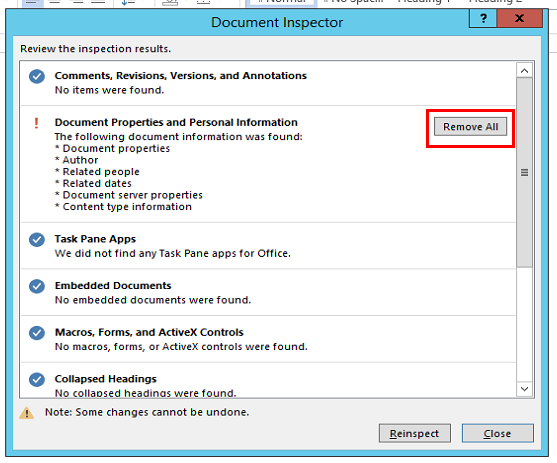This screenshot has width=557, height=463.
Task: Click 'The following document information was found:' text
Action: [179, 137]
